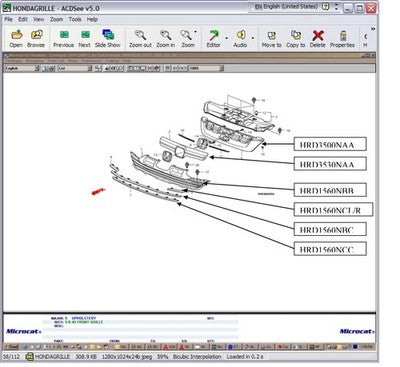This screenshot has height=367, width=400.
Task: Open the View menu
Action: click(x=39, y=19)
